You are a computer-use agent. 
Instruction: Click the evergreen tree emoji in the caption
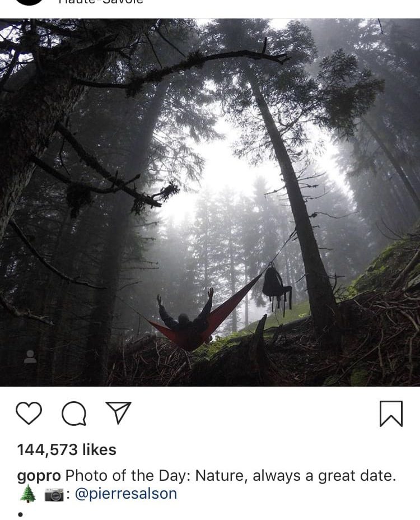(x=28, y=494)
